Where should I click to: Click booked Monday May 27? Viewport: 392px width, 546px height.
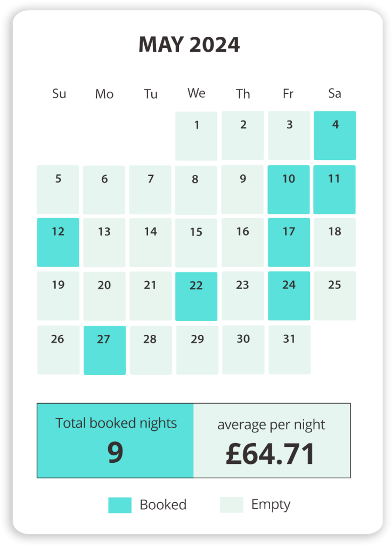point(104,350)
